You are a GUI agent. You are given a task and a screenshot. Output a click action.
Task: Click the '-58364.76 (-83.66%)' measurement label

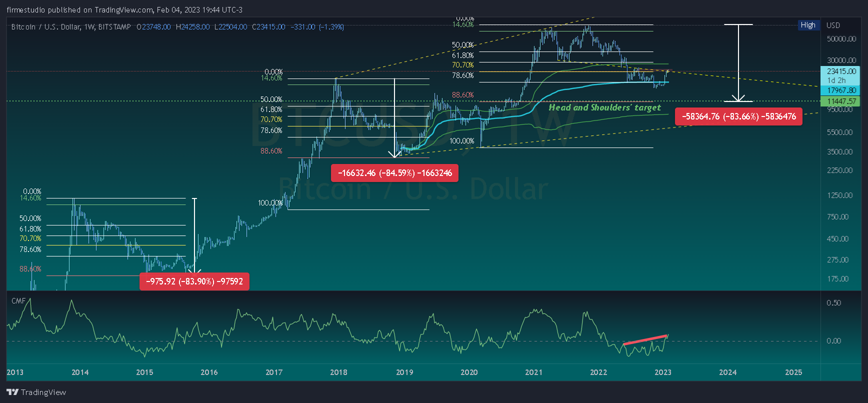[738, 116]
